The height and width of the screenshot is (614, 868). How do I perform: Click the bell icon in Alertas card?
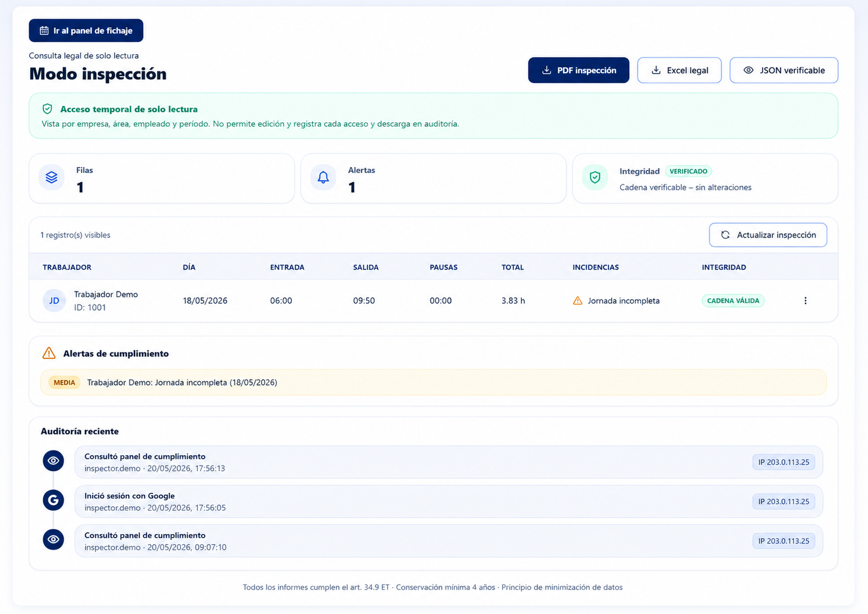[323, 178]
